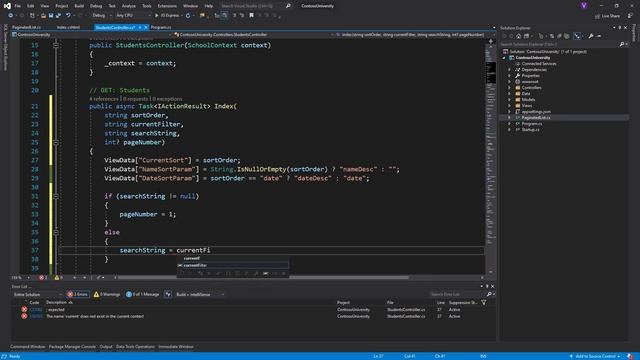Image resolution: width=640 pixels, height=360 pixels.
Task: Click the title bar search magnifier icon
Action: (288, 6)
